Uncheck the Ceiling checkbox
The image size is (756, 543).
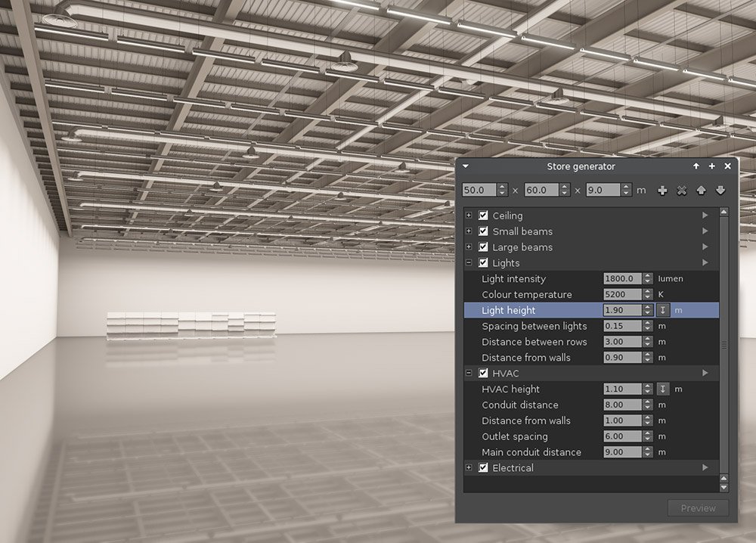tap(483, 216)
